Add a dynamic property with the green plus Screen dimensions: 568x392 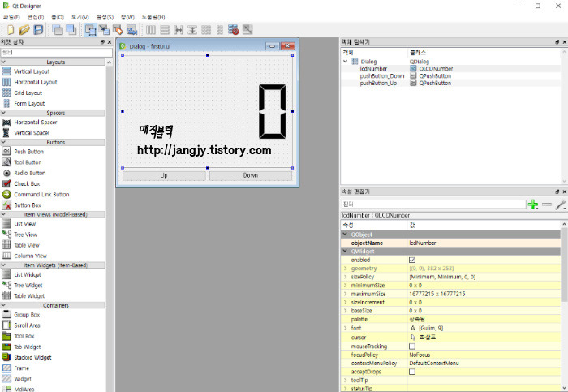click(x=533, y=205)
